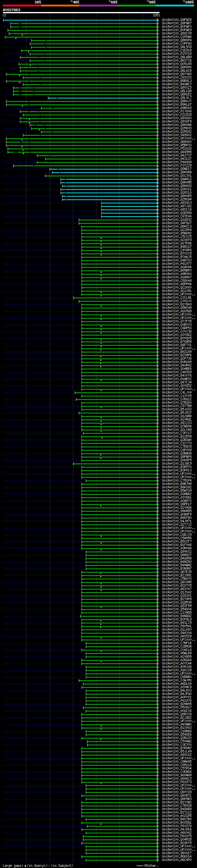Select hit label UniRef100_B9HL67
The height and width of the screenshot is (868, 197).
pos(177,104)
